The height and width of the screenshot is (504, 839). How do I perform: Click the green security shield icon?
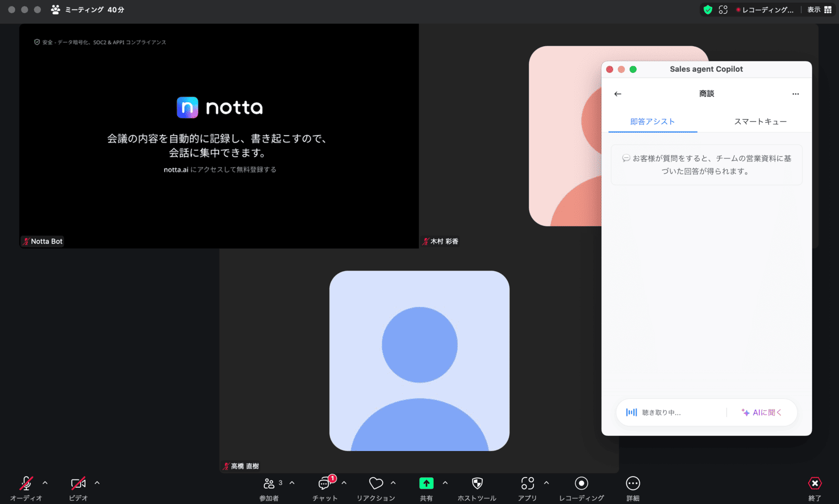coord(708,9)
